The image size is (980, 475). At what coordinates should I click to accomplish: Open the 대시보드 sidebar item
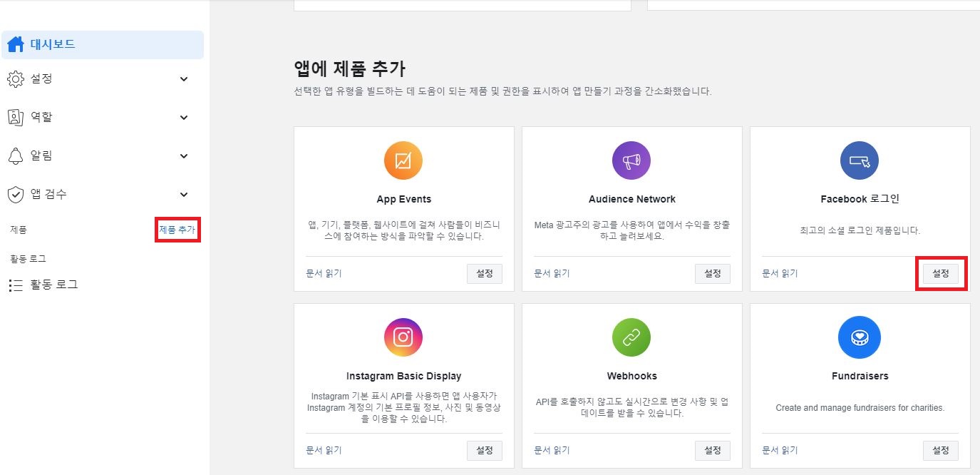(103, 45)
